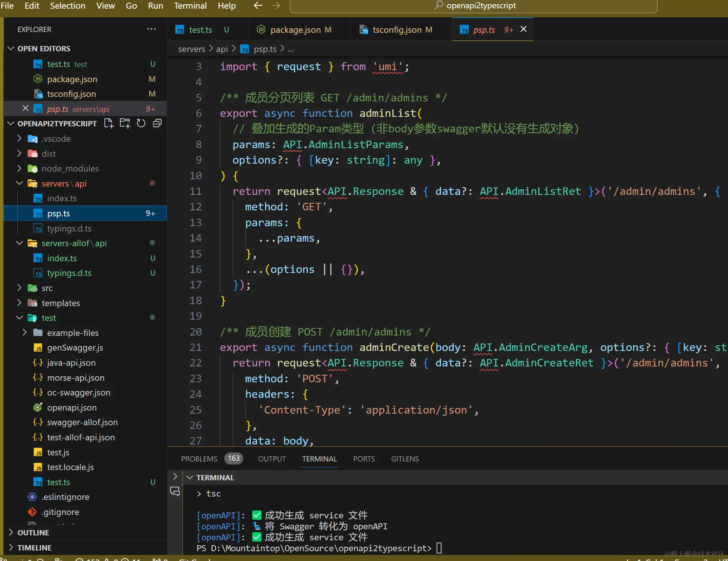Go forward with the navigation arrow
Image resolution: width=728 pixels, height=561 pixels.
pos(276,6)
